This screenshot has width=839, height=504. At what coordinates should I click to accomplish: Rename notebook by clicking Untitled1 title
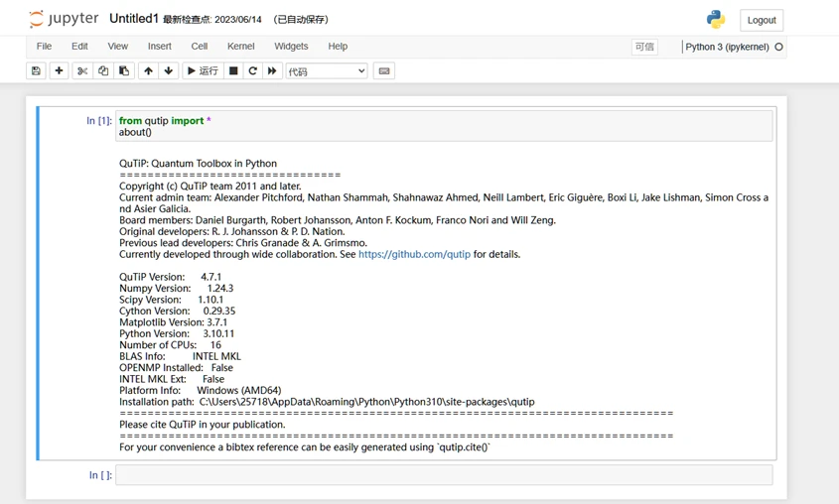(134, 19)
